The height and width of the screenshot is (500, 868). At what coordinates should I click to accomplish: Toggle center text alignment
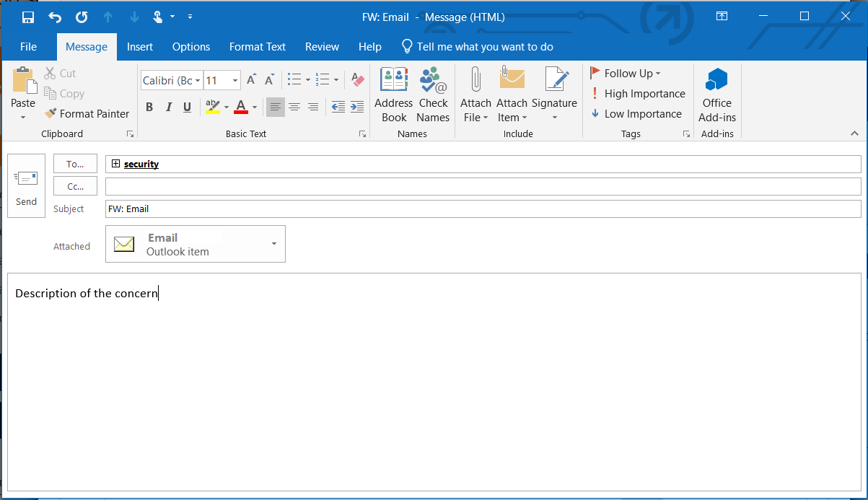[294, 108]
